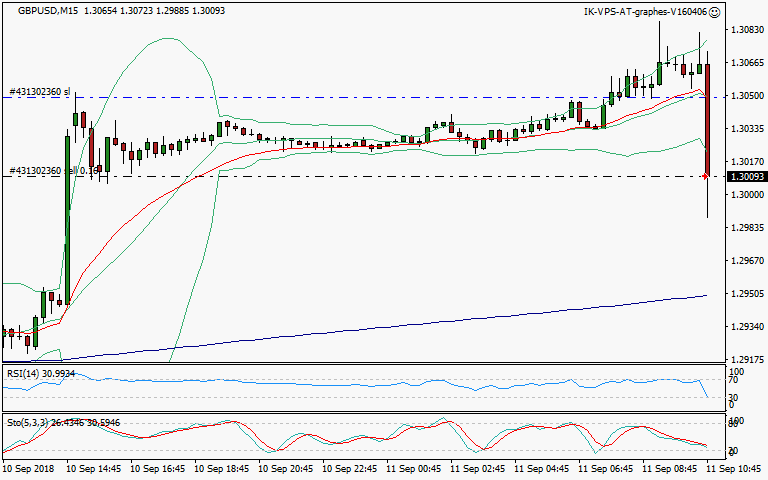Click the #431302360 sl stop-loss line label
The width and height of the screenshot is (768, 480).
coord(40,92)
